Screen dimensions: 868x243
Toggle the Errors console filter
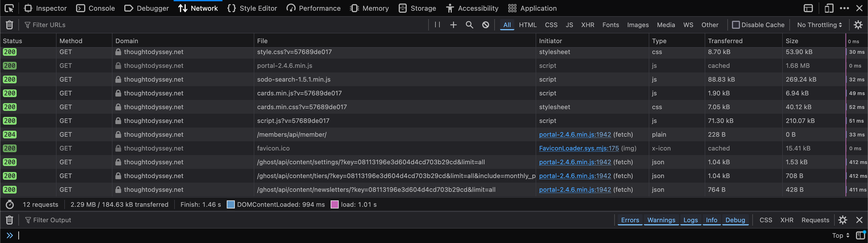tap(630, 220)
